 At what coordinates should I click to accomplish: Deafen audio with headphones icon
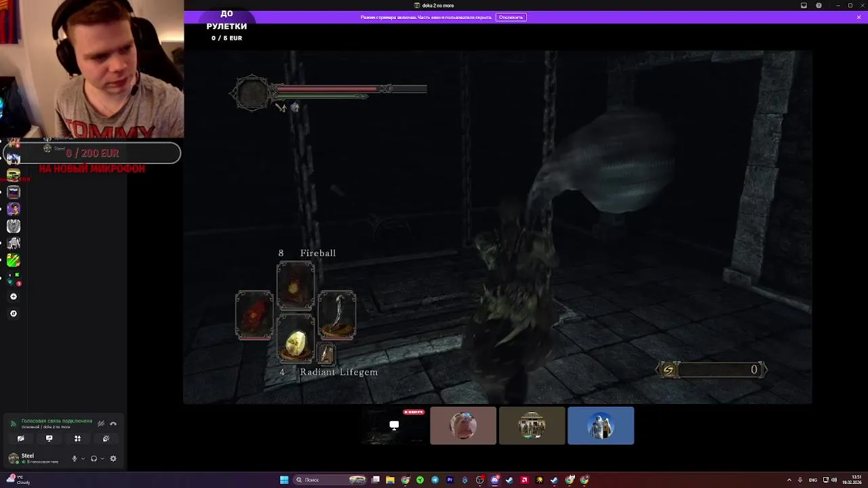[94, 458]
